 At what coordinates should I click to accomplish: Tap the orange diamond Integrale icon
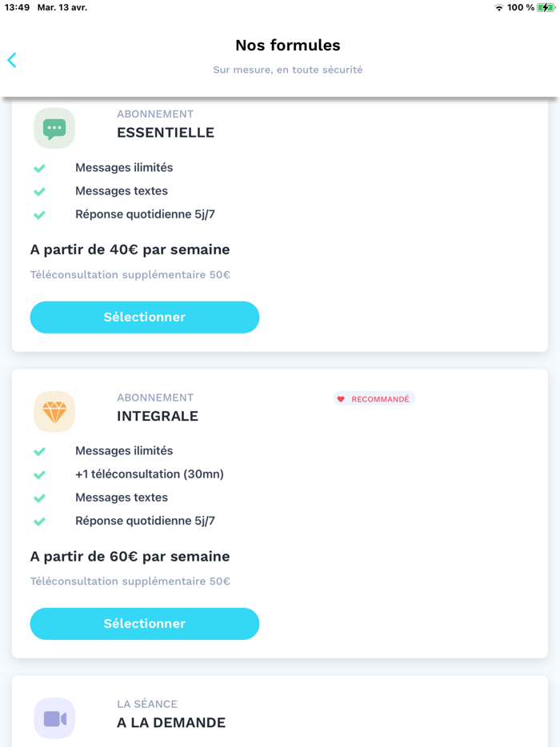(54, 411)
